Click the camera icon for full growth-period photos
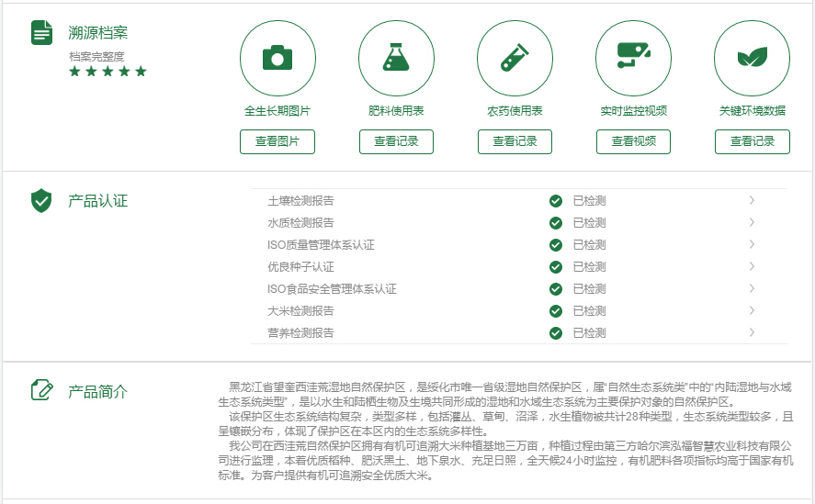This screenshot has height=504, width=815. pos(277,58)
